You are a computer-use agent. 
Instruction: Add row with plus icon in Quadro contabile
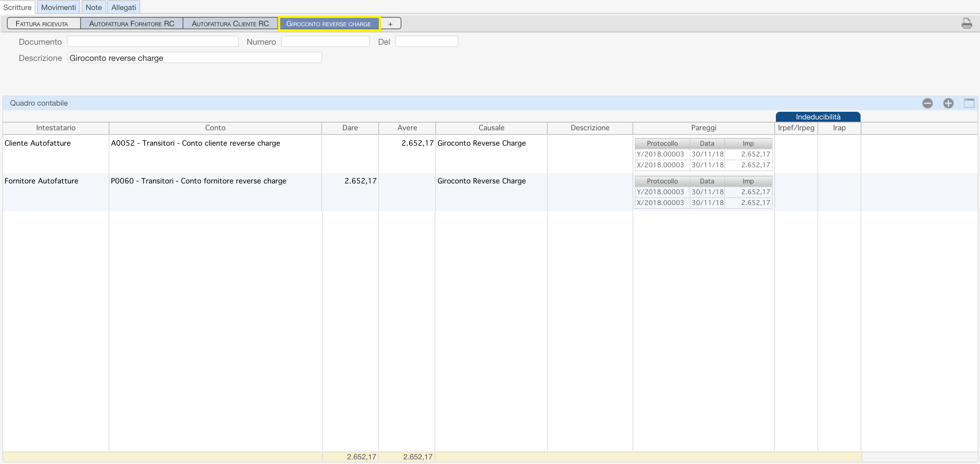[x=948, y=103]
